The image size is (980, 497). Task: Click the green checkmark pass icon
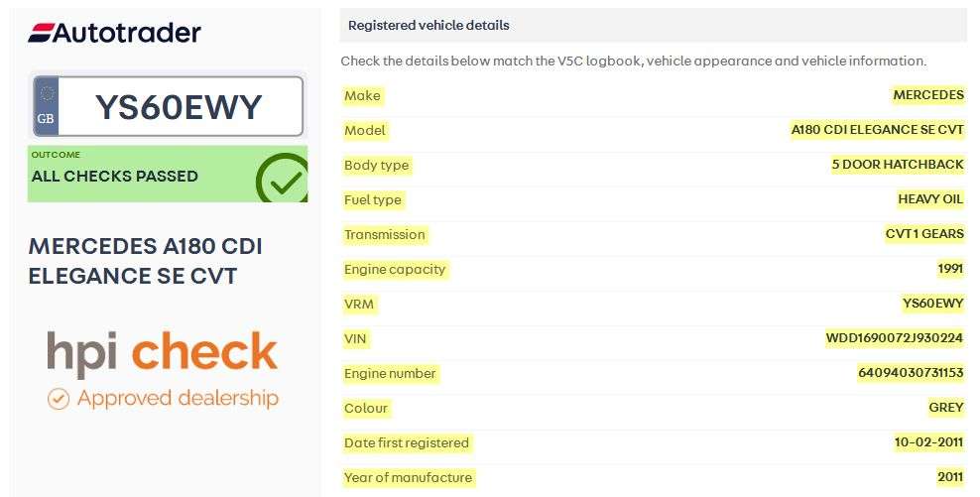[x=282, y=179]
